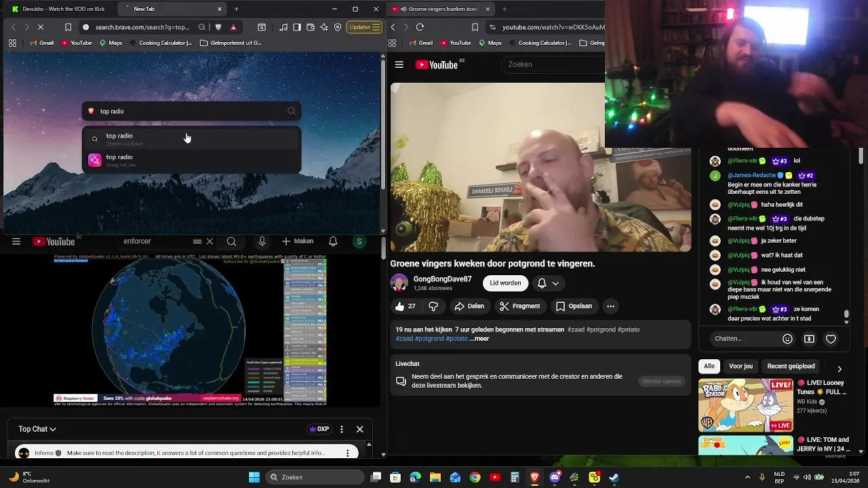Open the GongBongDave87 channel link
The height and width of the screenshot is (488, 868).
pyautogui.click(x=442, y=279)
